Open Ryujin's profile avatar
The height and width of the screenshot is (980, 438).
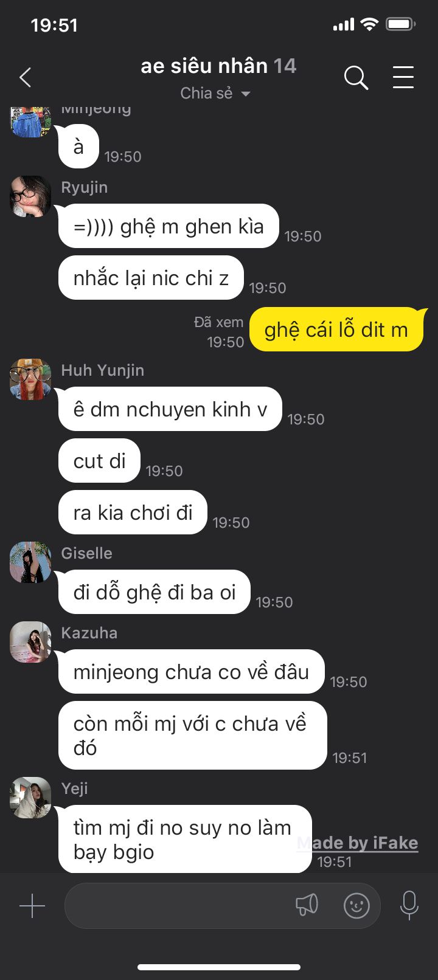30,196
